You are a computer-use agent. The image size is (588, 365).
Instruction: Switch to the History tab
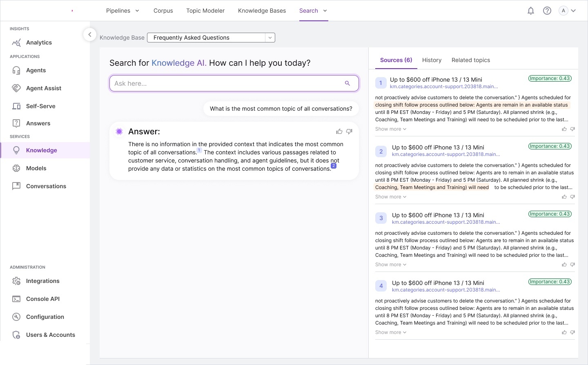click(x=432, y=60)
